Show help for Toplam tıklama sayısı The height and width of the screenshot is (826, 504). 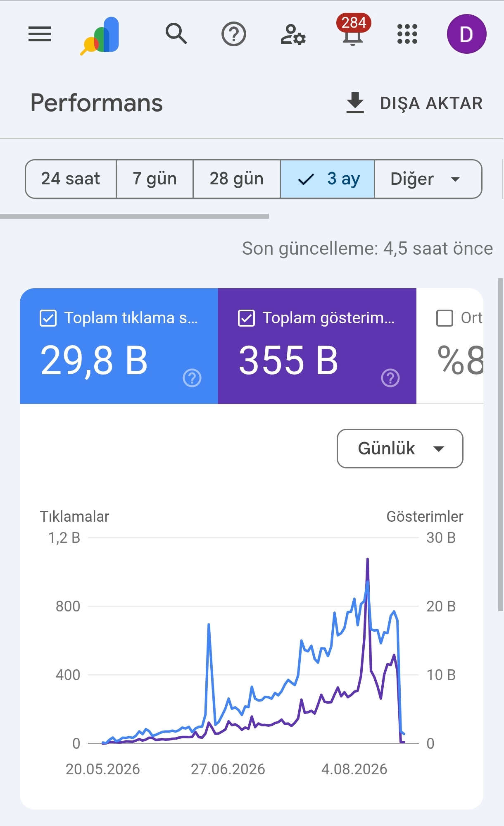point(192,378)
